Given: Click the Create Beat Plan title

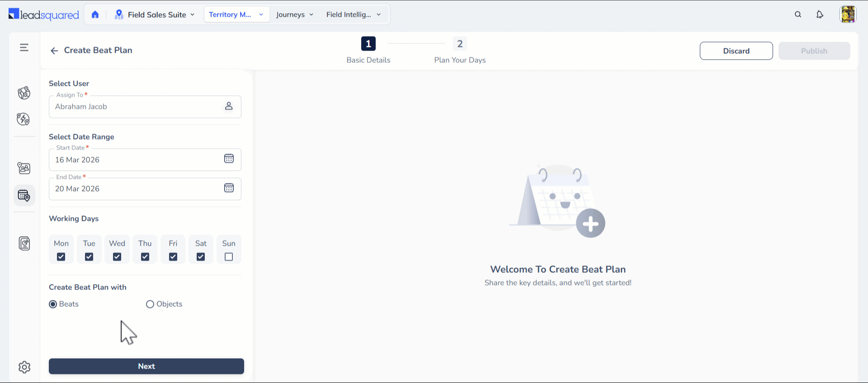Looking at the screenshot, I should tap(98, 50).
